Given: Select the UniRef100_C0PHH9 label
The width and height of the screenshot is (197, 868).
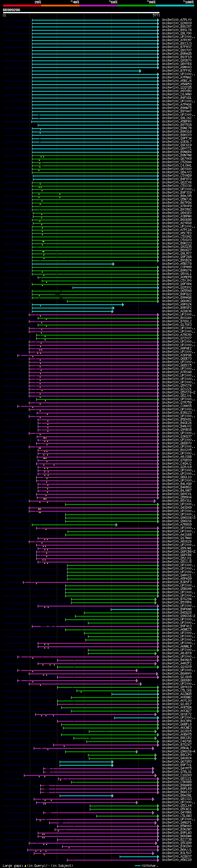Looking at the screenshot, I should (177, 267).
